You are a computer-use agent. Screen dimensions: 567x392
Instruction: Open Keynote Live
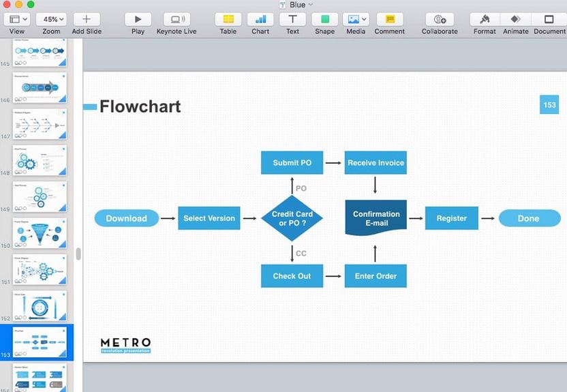pos(177,19)
